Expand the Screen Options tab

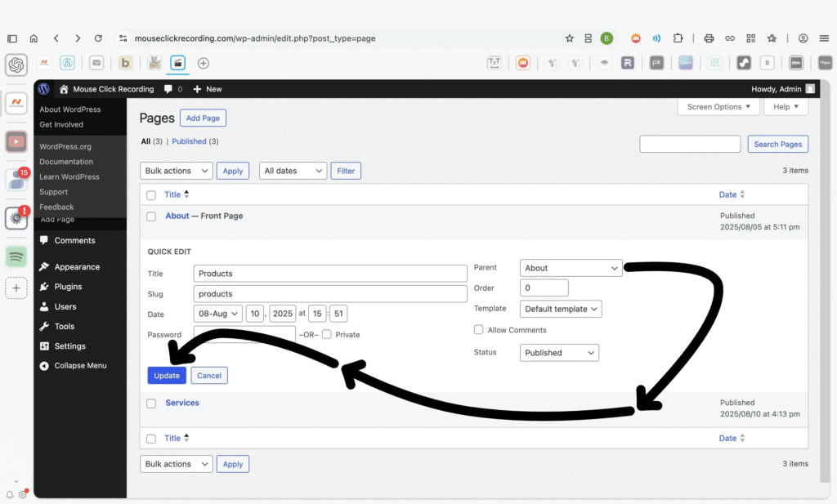(x=718, y=107)
